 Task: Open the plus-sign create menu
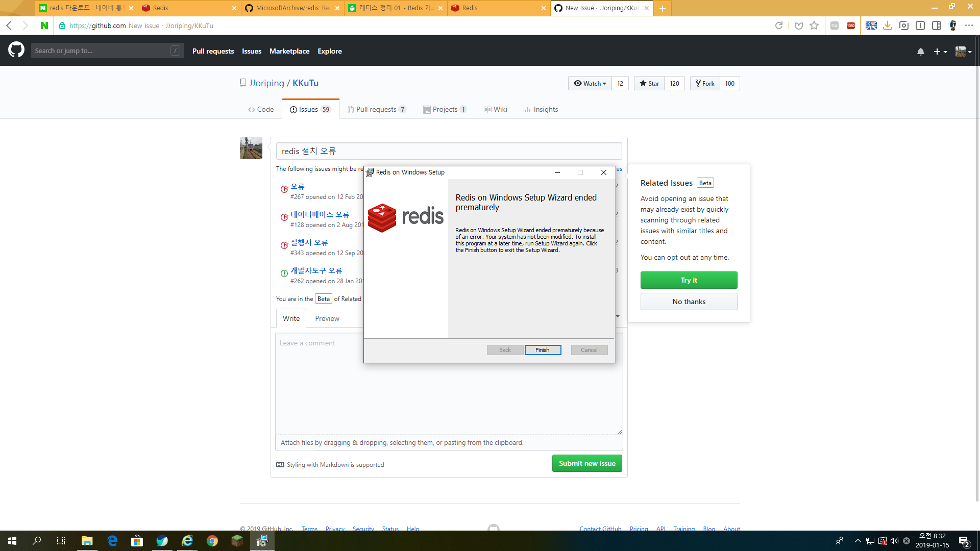(940, 51)
